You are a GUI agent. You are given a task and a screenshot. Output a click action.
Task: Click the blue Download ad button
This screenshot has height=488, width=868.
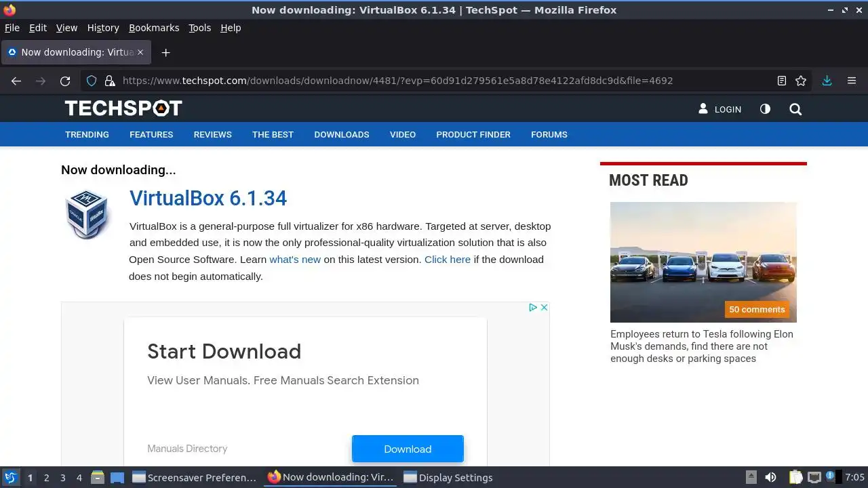coord(408,449)
